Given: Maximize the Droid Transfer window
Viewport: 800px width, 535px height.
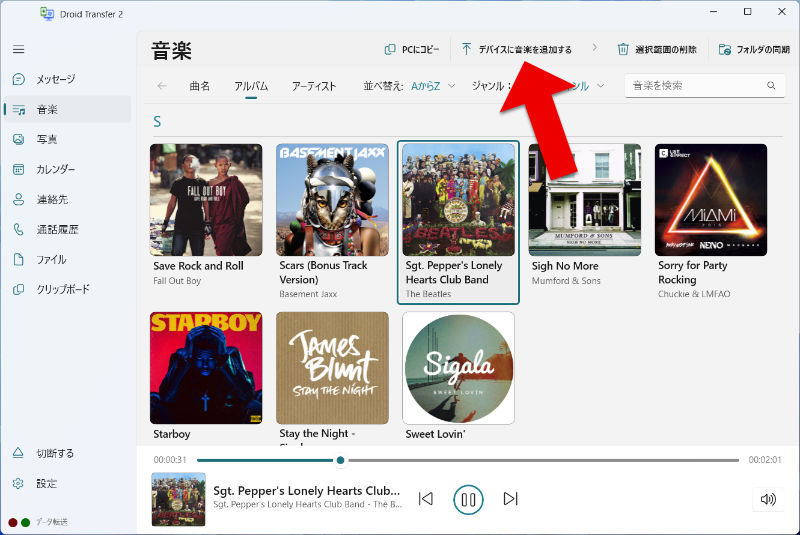Looking at the screenshot, I should tap(747, 12).
